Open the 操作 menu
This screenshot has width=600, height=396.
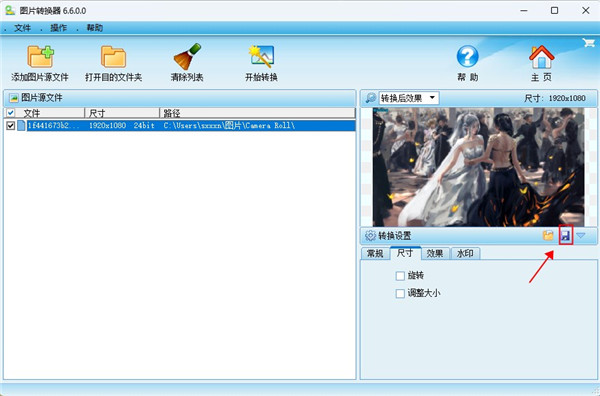click(x=58, y=28)
